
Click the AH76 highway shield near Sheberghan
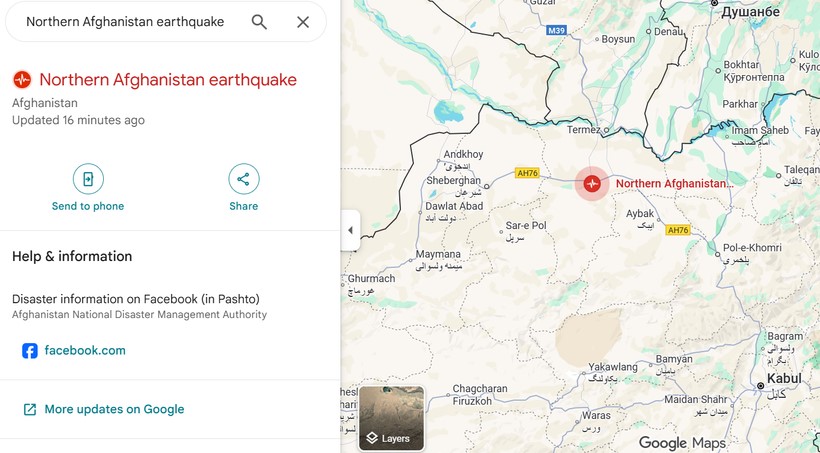[527, 173]
